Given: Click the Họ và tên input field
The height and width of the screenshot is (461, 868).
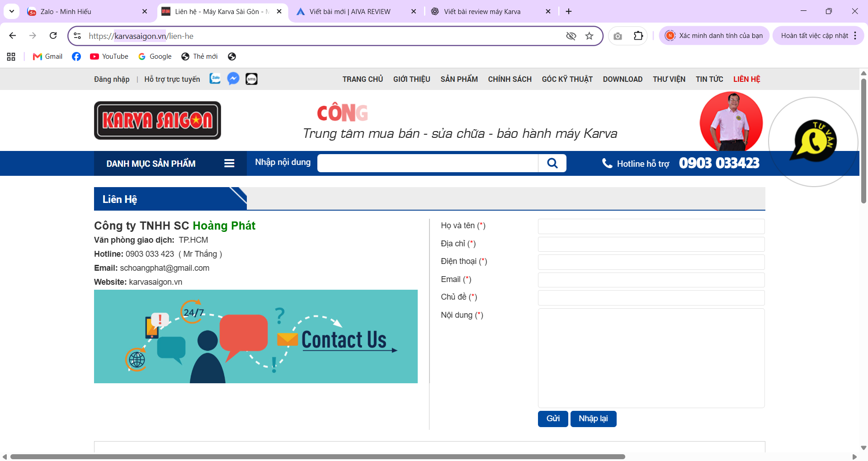Looking at the screenshot, I should coord(651,226).
